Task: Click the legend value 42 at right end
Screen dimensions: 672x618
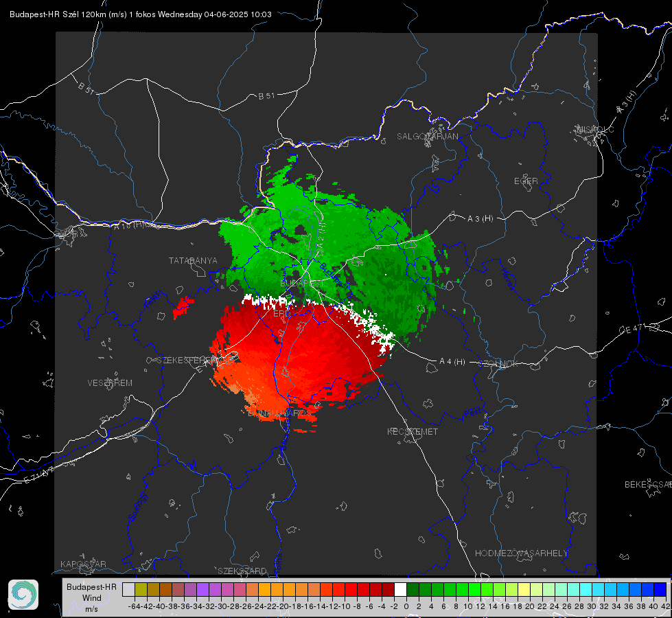Action: [x=666, y=606]
